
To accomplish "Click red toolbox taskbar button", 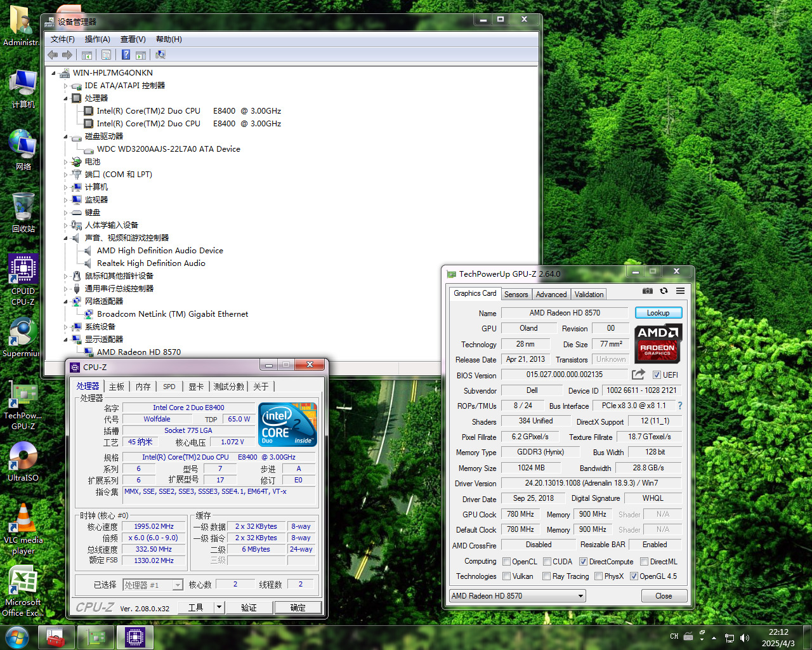I will coord(56,637).
